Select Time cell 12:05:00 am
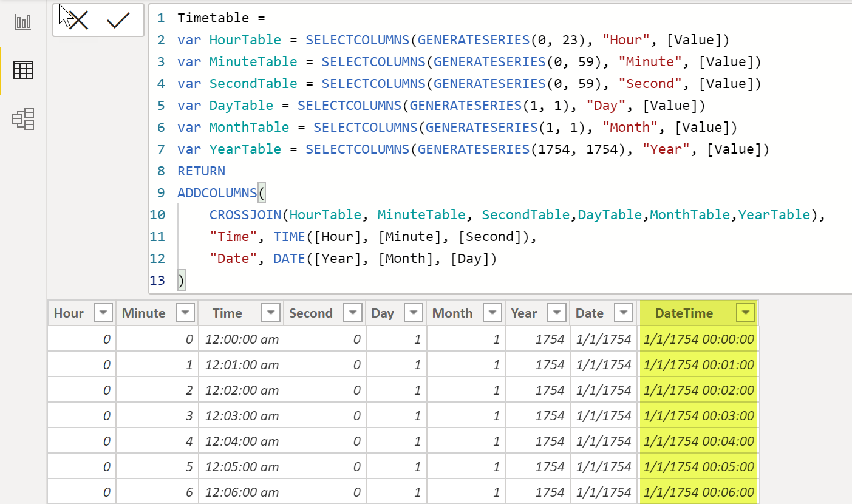The height and width of the screenshot is (504, 852). (242, 467)
